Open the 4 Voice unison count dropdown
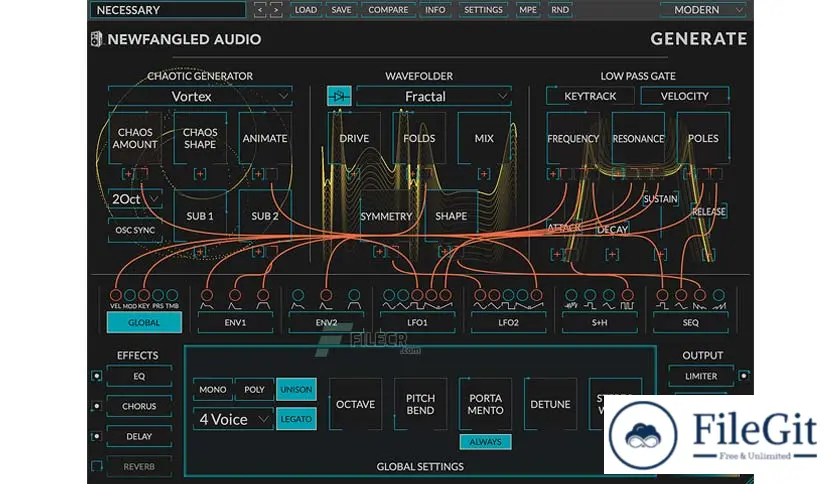 (x=233, y=419)
